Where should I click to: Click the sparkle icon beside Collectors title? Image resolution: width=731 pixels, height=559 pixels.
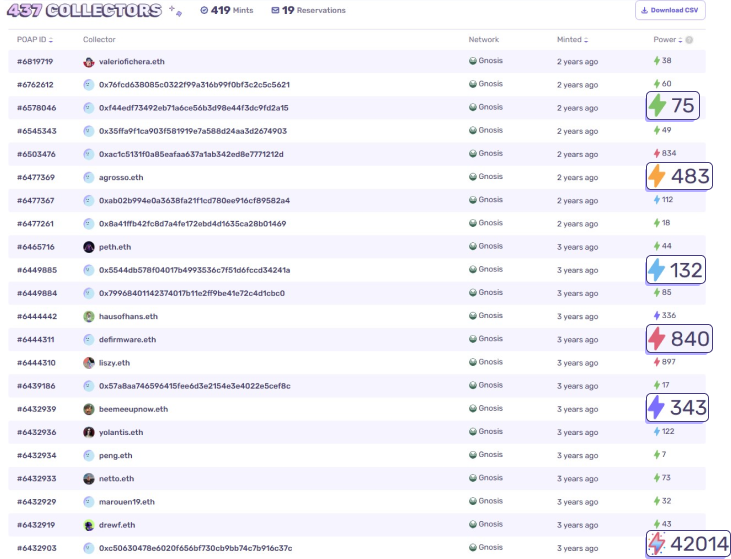tap(175, 10)
